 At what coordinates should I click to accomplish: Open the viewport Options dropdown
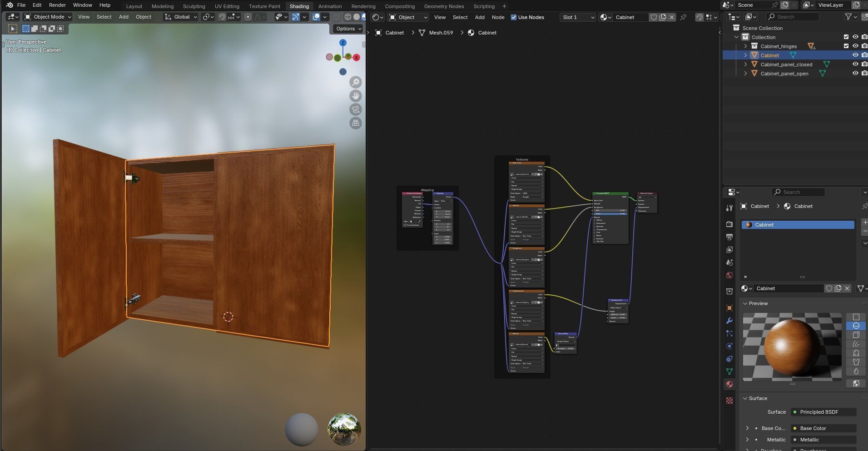point(348,29)
